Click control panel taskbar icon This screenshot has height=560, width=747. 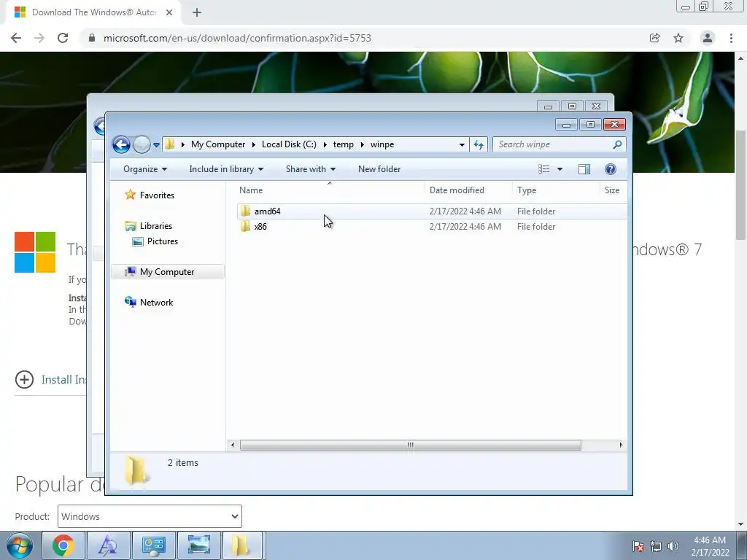pos(153,545)
